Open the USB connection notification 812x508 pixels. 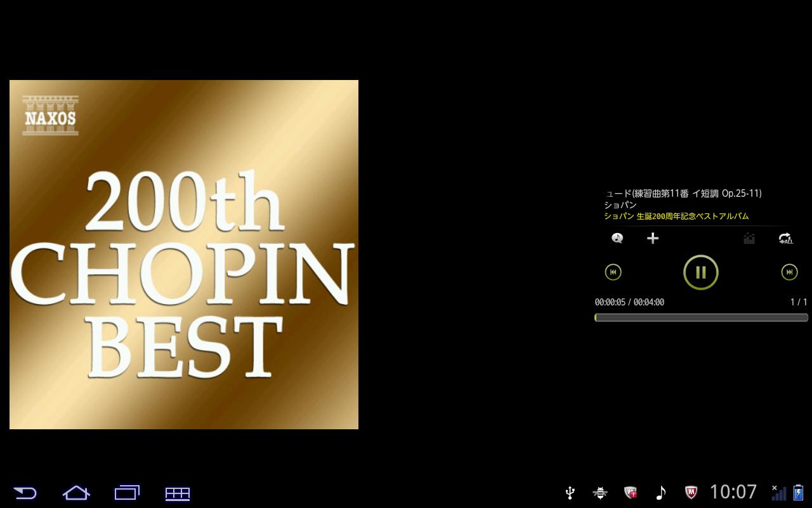tap(570, 493)
